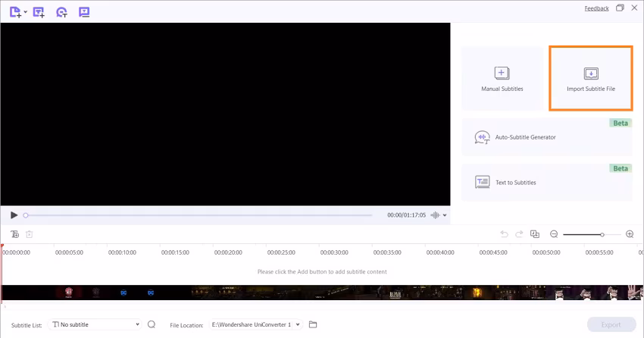Click the 00:00:50:00 timeline ruler mark

point(546,252)
